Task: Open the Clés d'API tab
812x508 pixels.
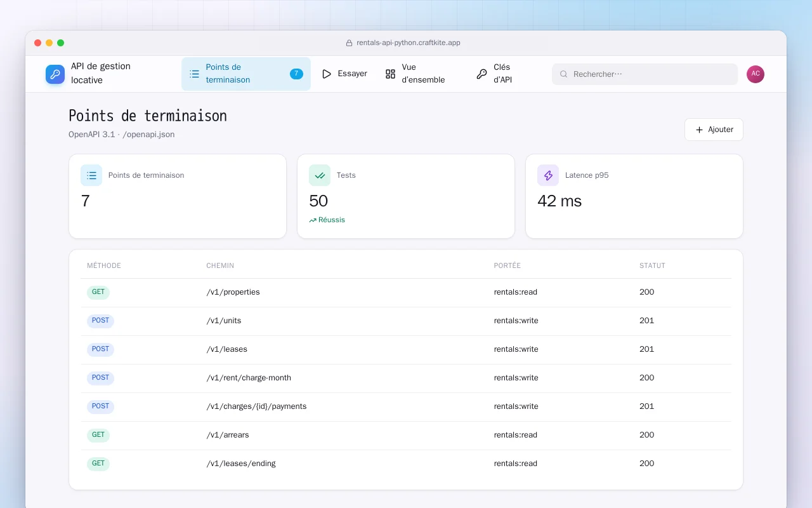Action: pyautogui.click(x=501, y=74)
